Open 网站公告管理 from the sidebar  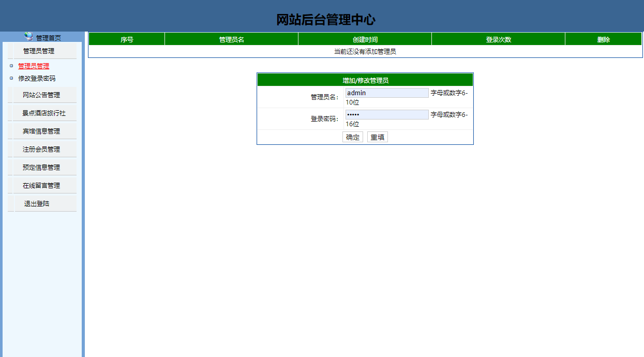42,94
